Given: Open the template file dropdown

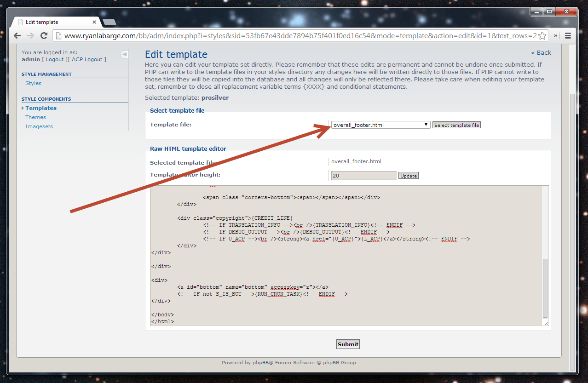Looking at the screenshot, I should click(x=380, y=125).
